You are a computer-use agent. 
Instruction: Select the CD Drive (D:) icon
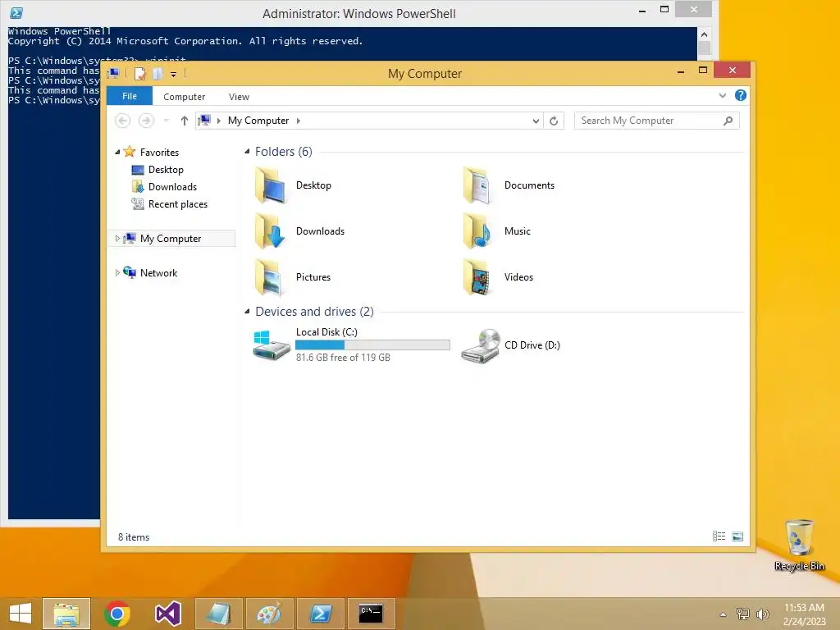481,346
